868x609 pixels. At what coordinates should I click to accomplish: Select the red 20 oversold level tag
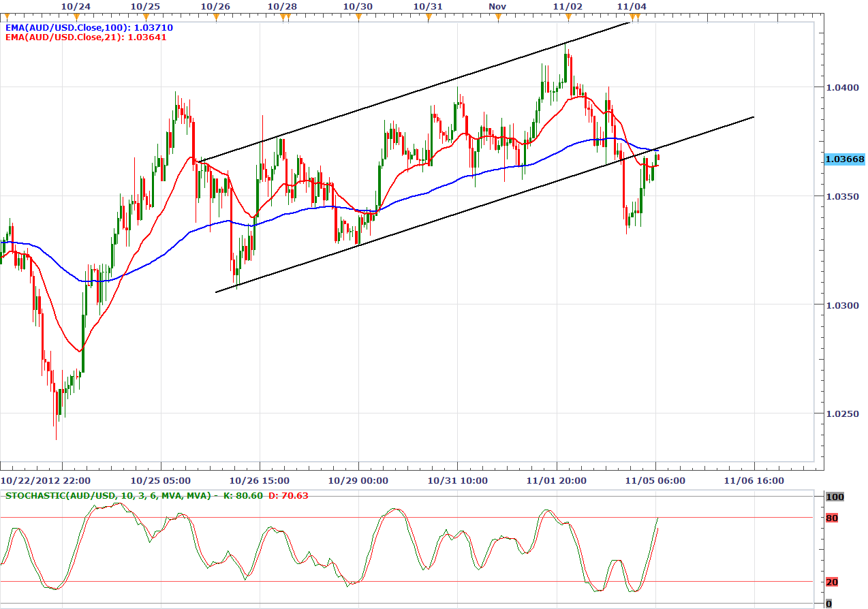(x=831, y=582)
